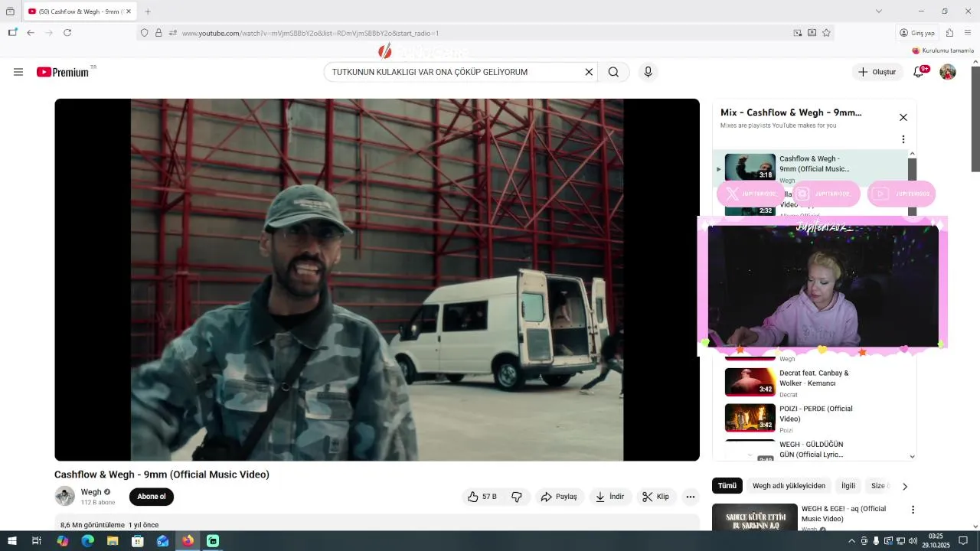
Task: Open POIZI - PERDE playlist item
Action: pos(812,418)
